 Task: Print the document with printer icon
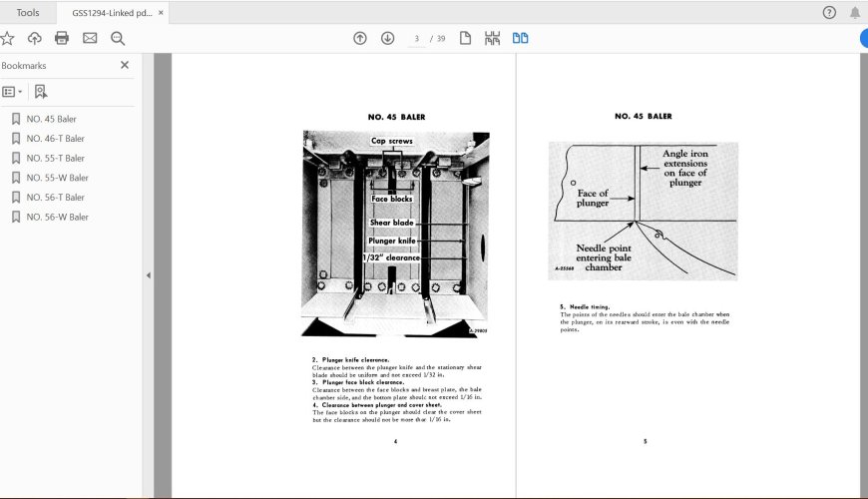[x=62, y=38]
